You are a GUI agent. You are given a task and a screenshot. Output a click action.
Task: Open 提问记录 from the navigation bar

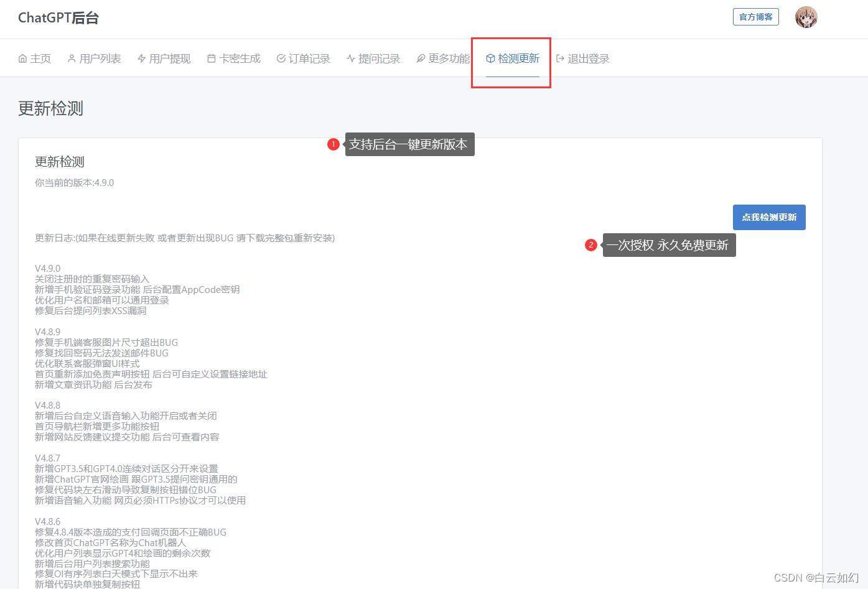tap(373, 58)
